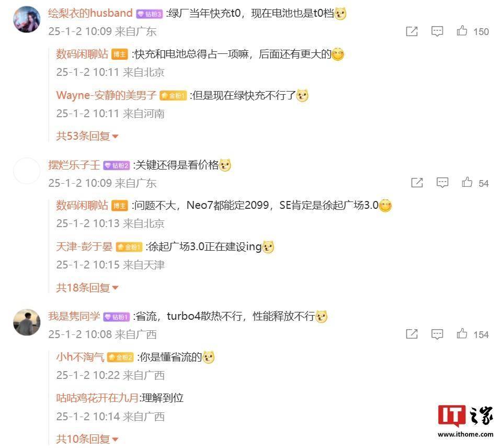
Task: Click the avatar of 我是隽同学
Action: (27, 322)
